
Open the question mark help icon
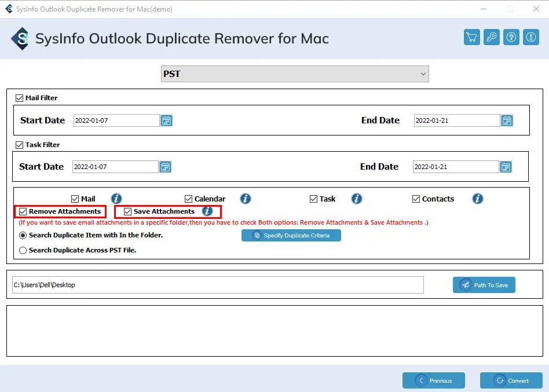pos(511,37)
